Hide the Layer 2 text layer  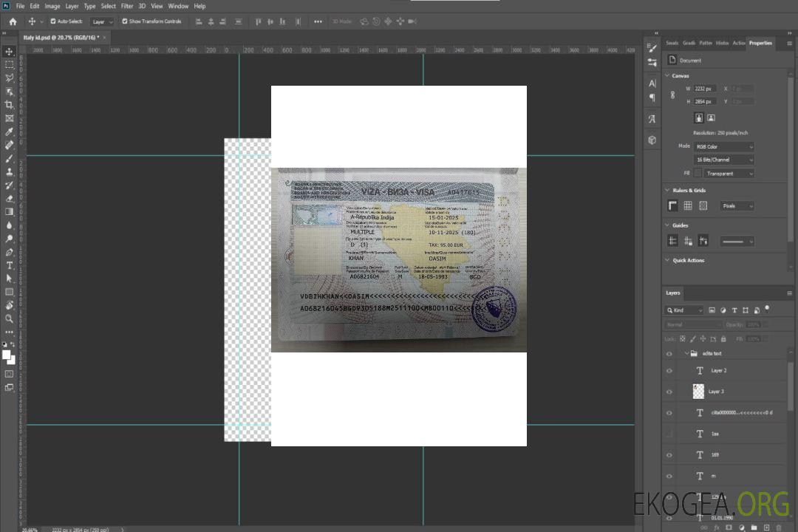point(669,371)
